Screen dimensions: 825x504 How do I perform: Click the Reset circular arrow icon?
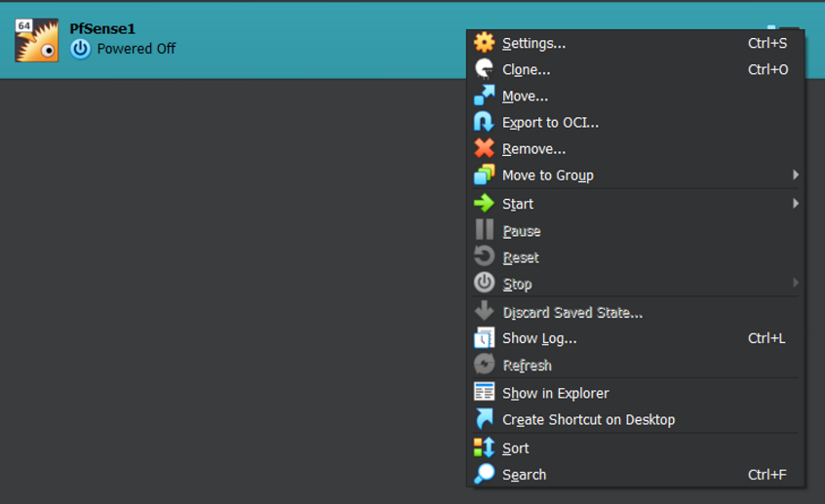pos(484,256)
